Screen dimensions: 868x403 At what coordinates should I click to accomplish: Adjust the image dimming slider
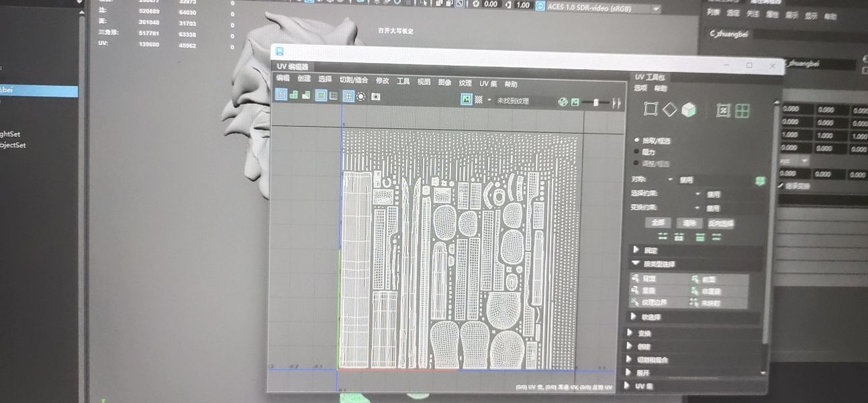(595, 103)
